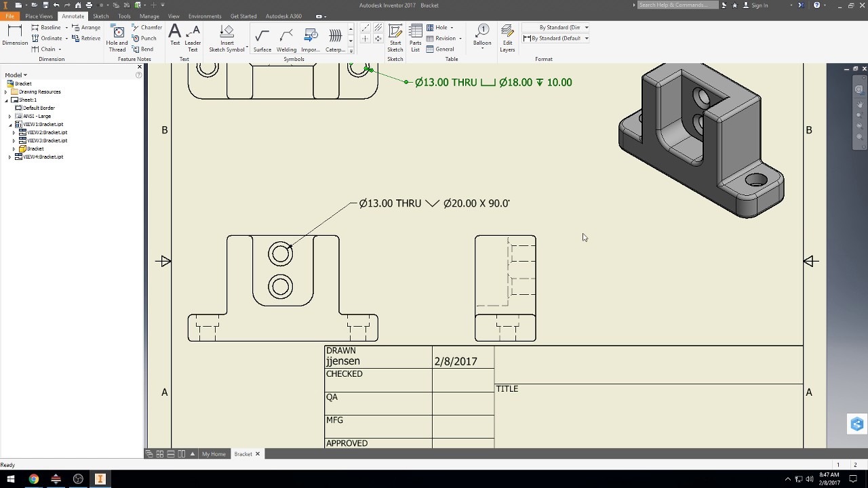
Task: Select the Bracket root browser item
Action: click(x=19, y=84)
